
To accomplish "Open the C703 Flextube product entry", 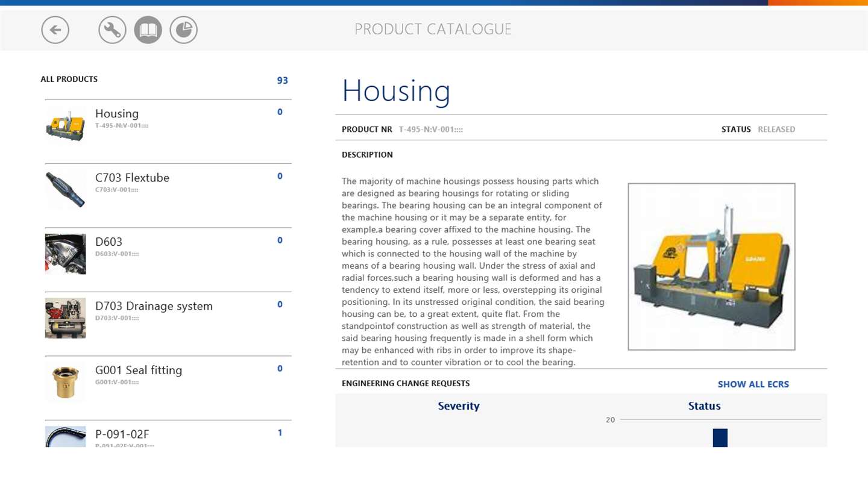I will click(x=132, y=178).
